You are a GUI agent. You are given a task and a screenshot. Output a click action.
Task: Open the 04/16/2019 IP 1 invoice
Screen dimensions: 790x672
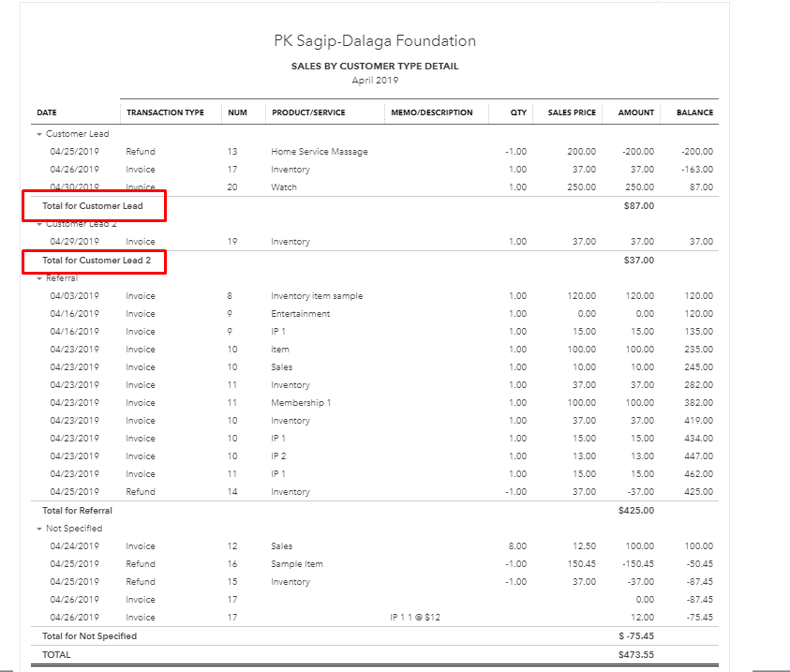point(375,332)
